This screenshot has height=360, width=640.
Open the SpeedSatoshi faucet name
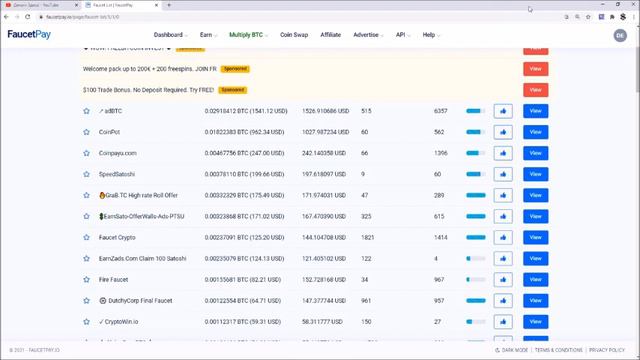click(x=117, y=174)
